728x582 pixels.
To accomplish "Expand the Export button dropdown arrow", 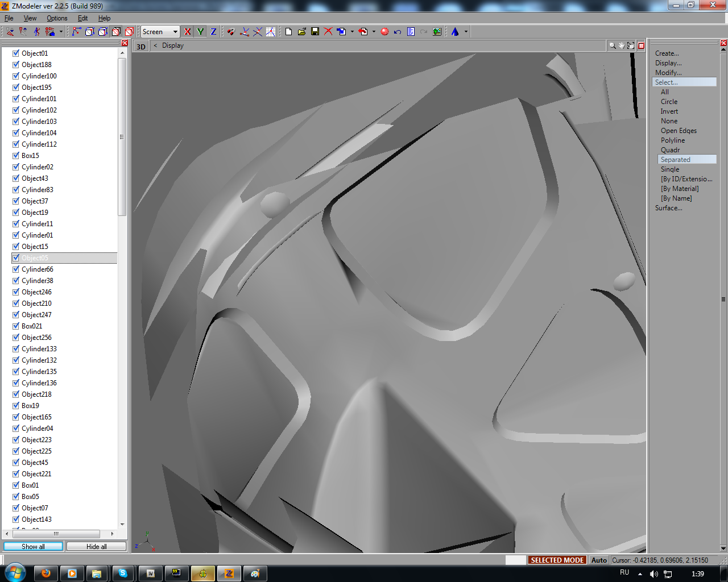I will pos(374,32).
